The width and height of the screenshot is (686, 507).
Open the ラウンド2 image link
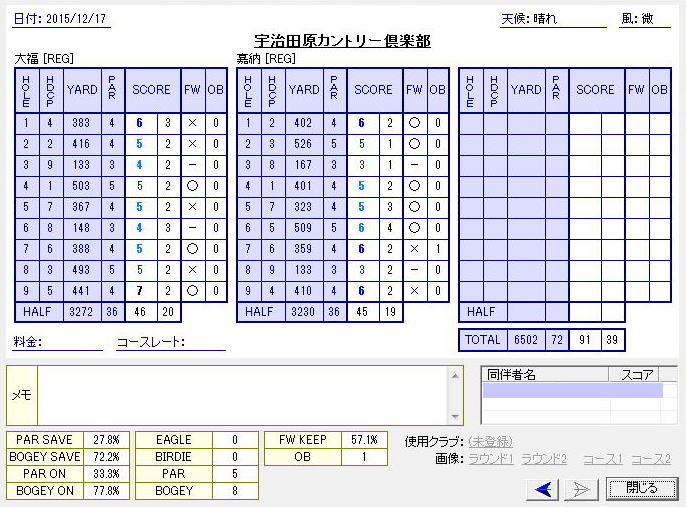(x=544, y=459)
